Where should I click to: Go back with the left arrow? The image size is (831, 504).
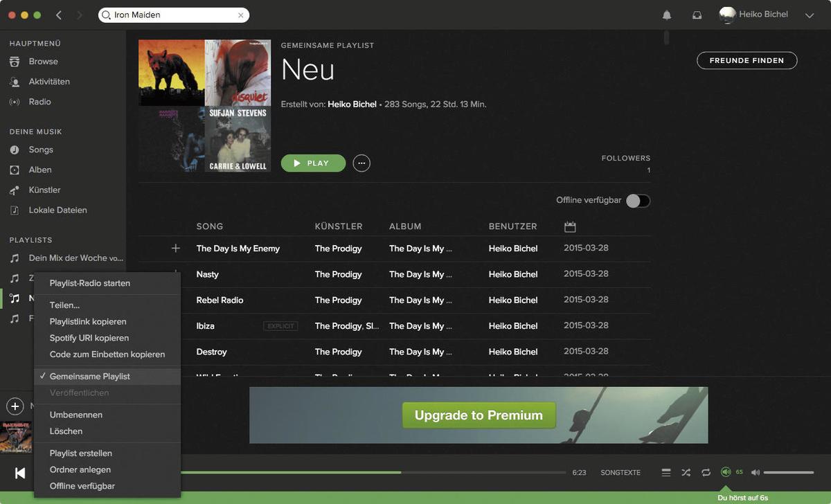tap(59, 15)
